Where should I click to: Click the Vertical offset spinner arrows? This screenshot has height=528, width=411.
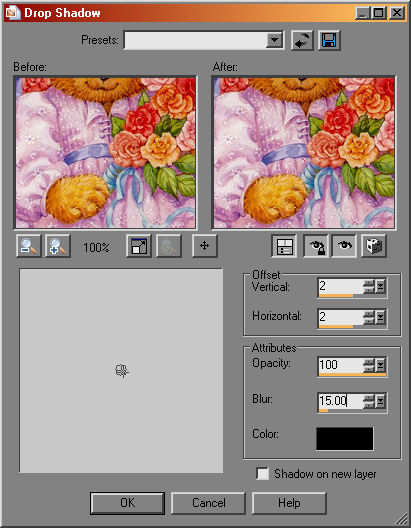coord(370,287)
